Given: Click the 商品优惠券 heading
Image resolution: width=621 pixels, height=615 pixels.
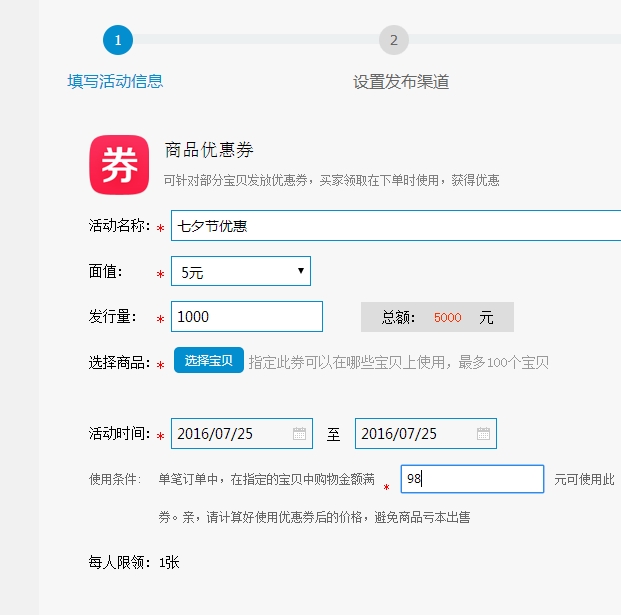Looking at the screenshot, I should [209, 150].
